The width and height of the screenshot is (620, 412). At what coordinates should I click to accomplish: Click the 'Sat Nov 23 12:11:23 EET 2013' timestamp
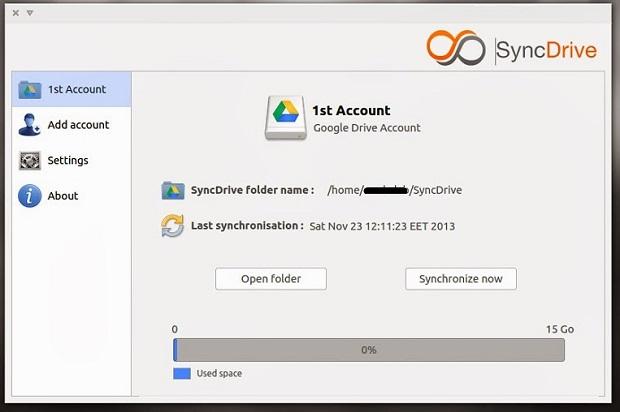(x=382, y=226)
